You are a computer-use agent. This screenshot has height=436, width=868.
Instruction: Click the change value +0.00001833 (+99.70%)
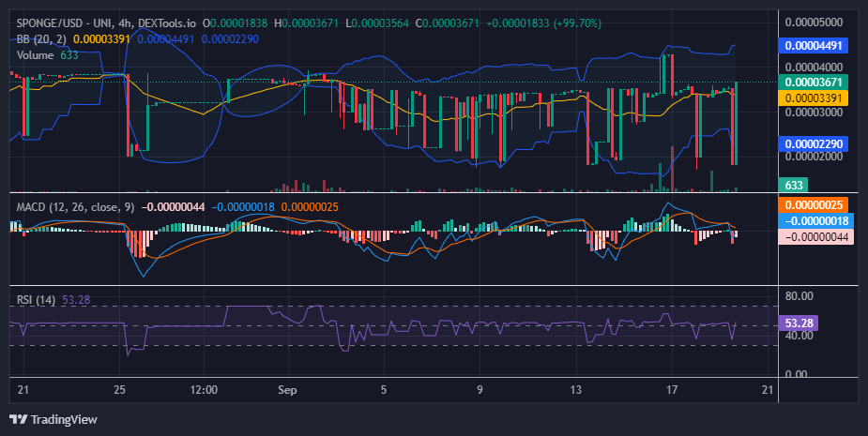tap(543, 23)
